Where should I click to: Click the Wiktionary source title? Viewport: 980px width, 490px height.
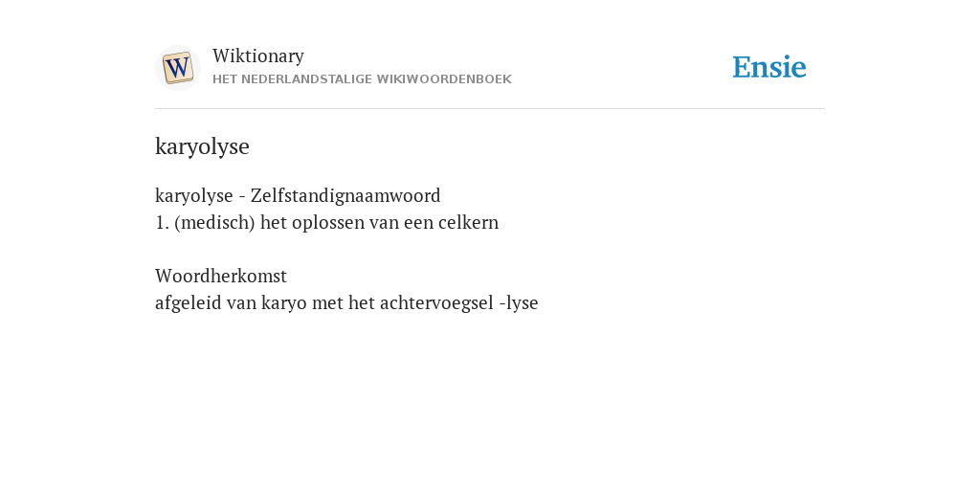point(258,56)
